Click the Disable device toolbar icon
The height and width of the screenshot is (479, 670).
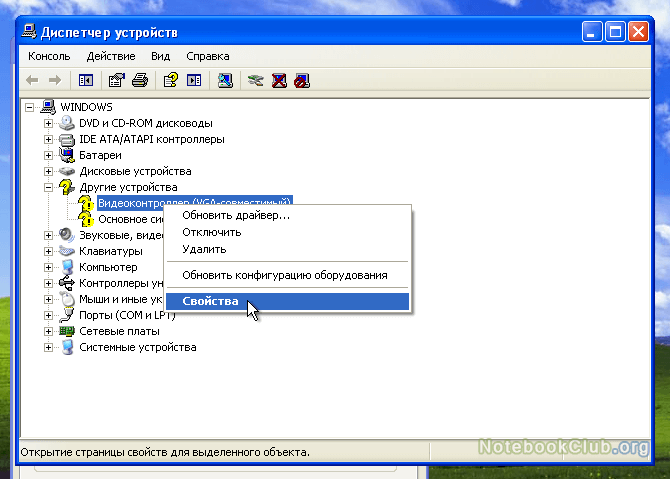[302, 80]
